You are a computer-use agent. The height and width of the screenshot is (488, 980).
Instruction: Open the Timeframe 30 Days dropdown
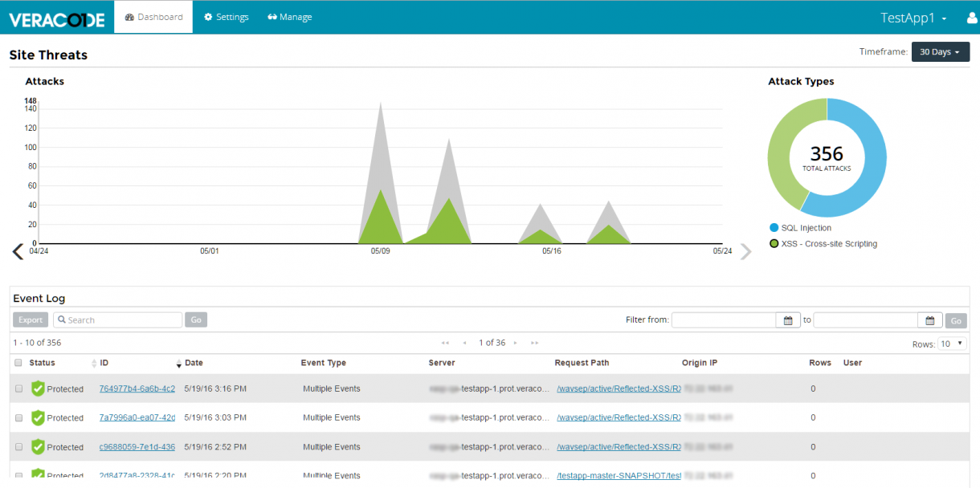(x=940, y=51)
